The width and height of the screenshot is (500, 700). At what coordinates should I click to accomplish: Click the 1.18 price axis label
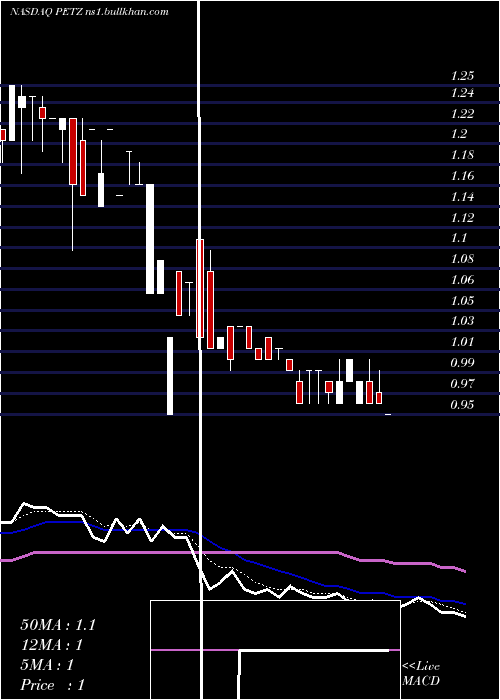click(462, 155)
